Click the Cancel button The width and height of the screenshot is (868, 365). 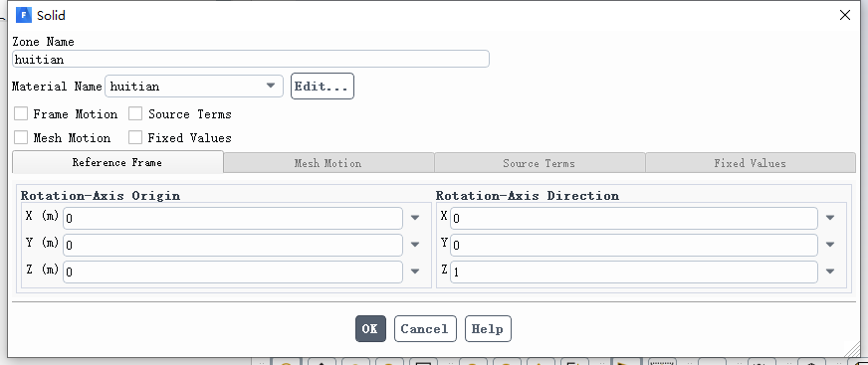pyautogui.click(x=425, y=329)
